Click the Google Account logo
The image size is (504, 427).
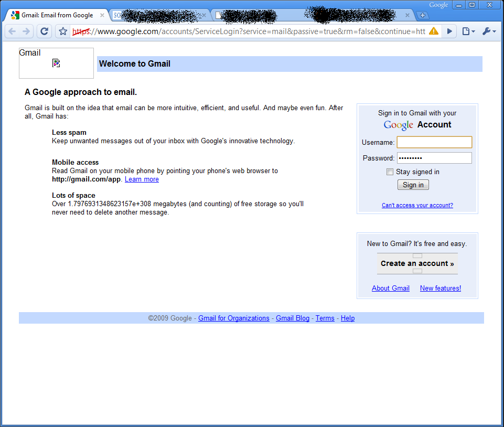(417, 125)
